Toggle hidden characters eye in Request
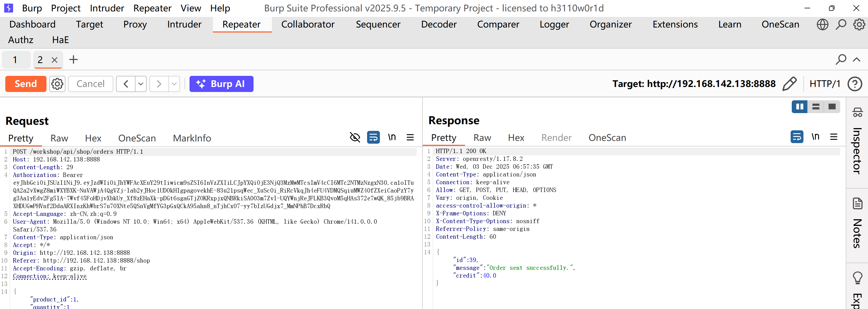Image resolution: width=868 pixels, height=309 pixels. click(x=355, y=137)
